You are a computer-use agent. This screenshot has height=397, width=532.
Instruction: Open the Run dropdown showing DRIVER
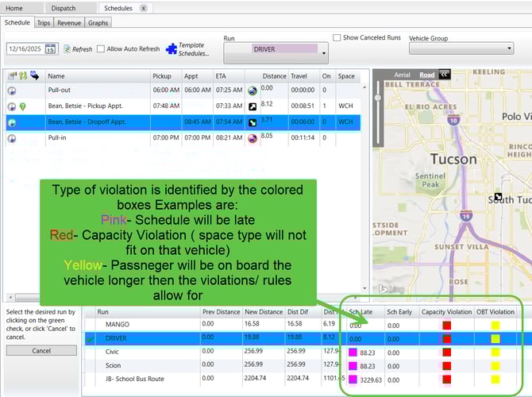tap(324, 54)
